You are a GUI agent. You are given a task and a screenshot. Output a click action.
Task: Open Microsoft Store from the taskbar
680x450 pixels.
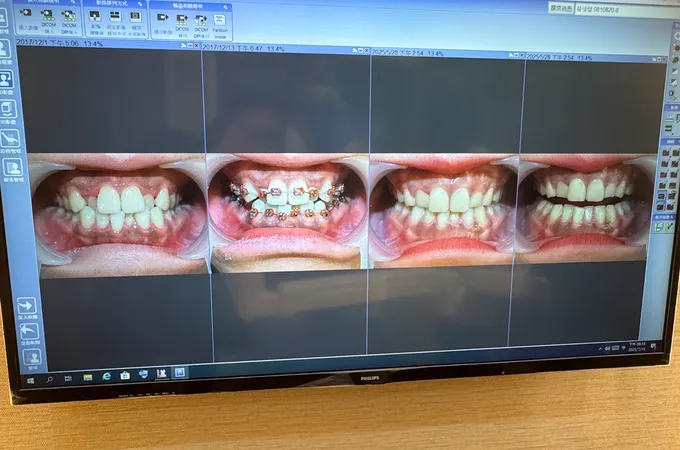[125, 375]
